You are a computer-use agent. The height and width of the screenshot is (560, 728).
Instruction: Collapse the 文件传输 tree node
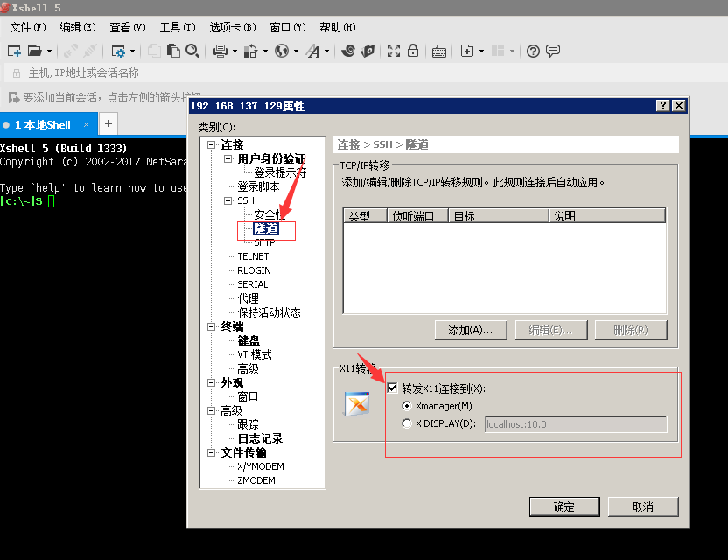211,452
